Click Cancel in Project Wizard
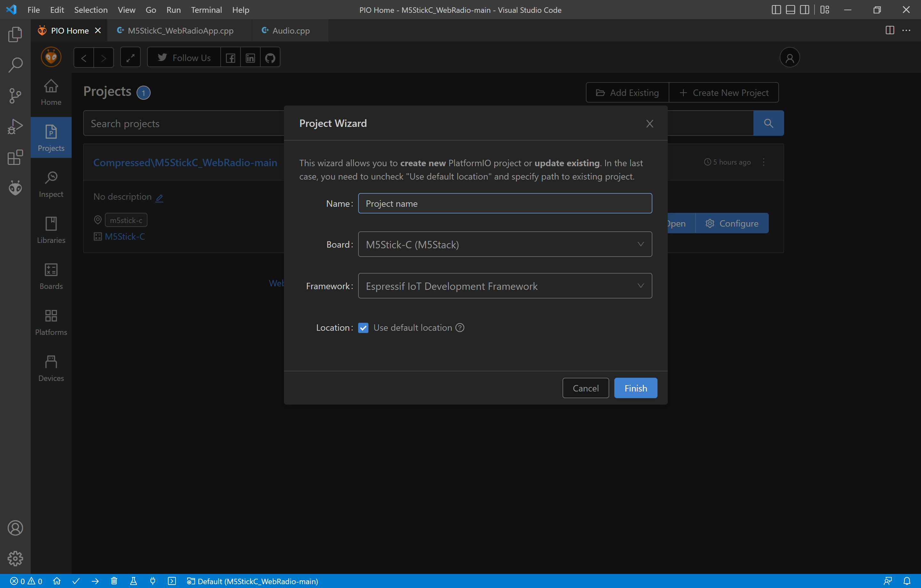Viewport: 921px width, 588px height. [586, 388]
